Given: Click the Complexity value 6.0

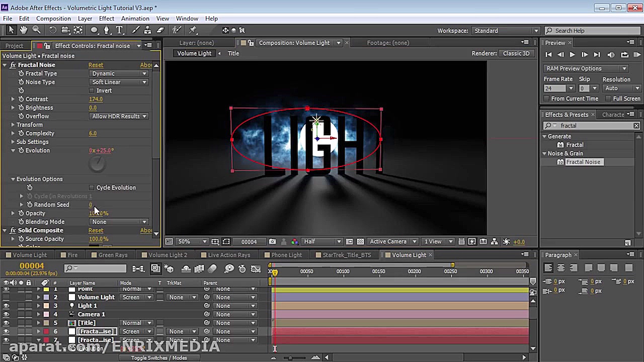Looking at the screenshot, I should click(93, 133).
